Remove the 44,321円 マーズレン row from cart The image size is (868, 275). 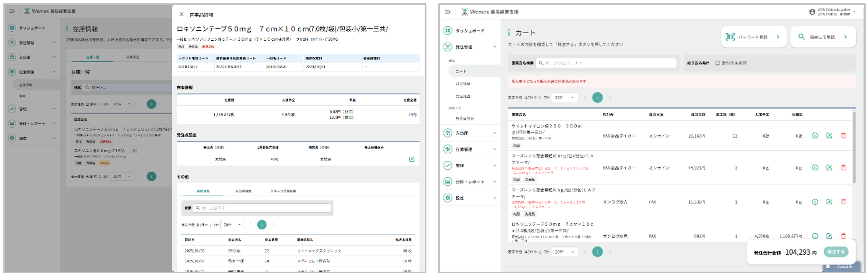click(843, 168)
